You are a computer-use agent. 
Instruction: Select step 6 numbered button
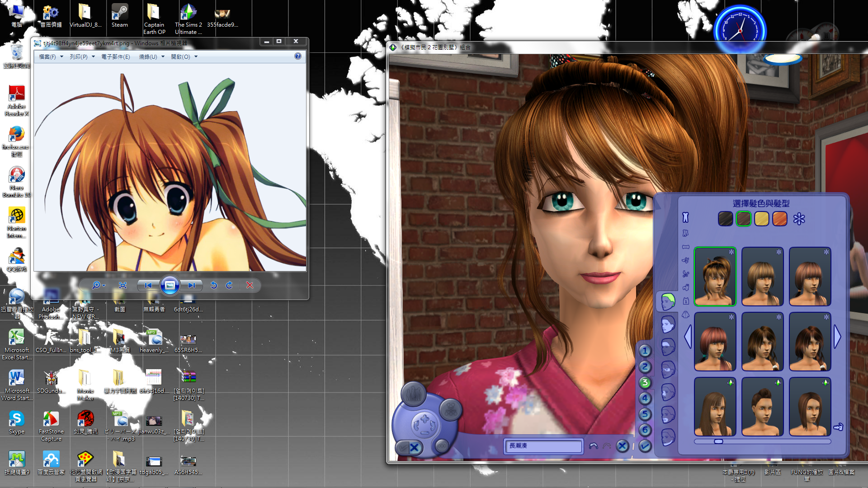coord(645,430)
